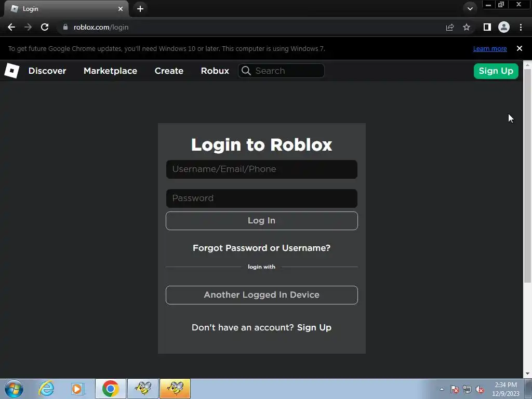
Task: Dismiss the Chrome update notification bar
Action: pos(520,48)
